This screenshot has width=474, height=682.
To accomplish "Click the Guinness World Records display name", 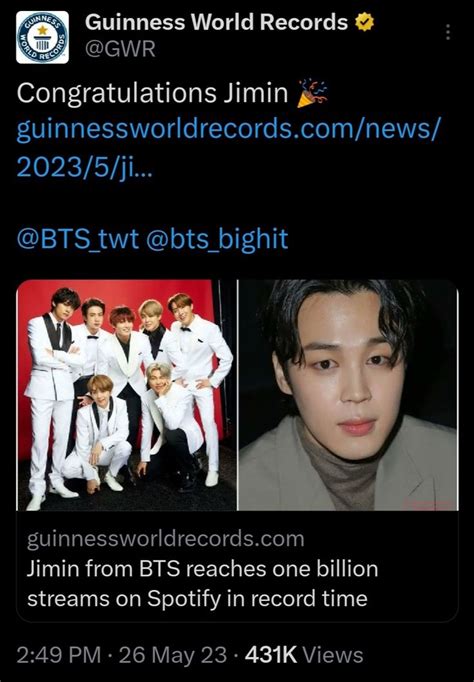I will coord(216,22).
